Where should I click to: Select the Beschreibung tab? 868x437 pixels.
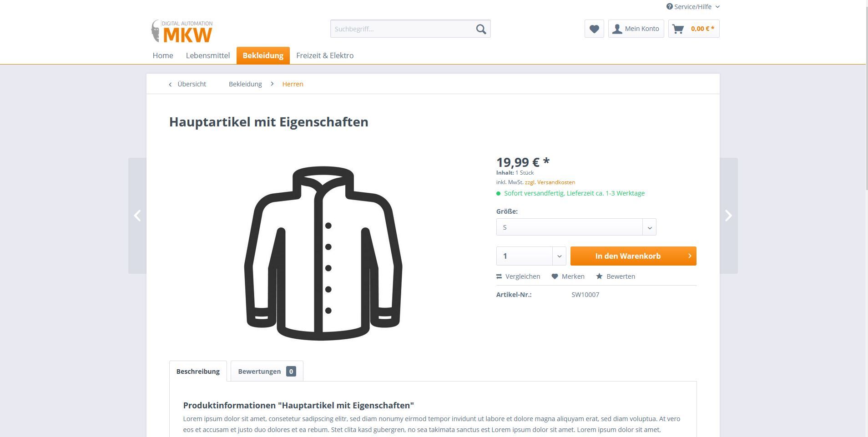pyautogui.click(x=198, y=372)
